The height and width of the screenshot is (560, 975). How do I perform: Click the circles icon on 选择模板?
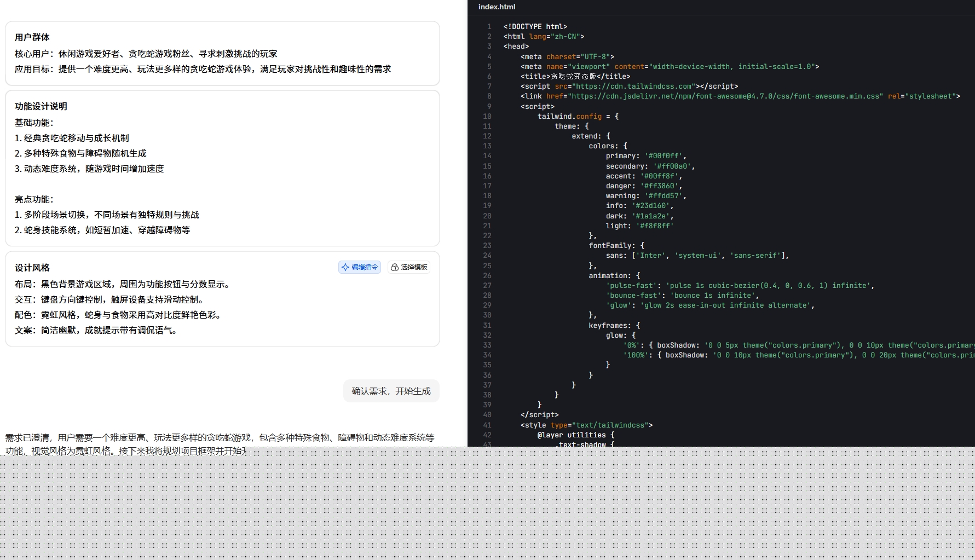394,267
